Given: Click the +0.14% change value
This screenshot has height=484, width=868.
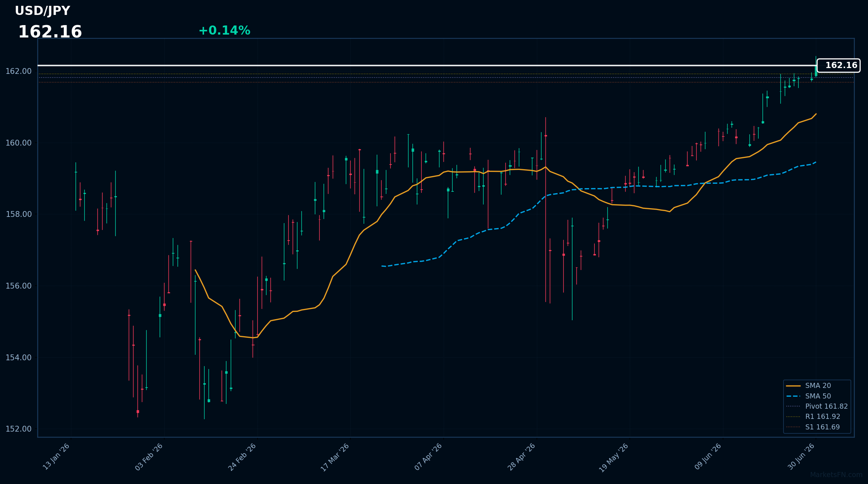Looking at the screenshot, I should click(x=224, y=31).
